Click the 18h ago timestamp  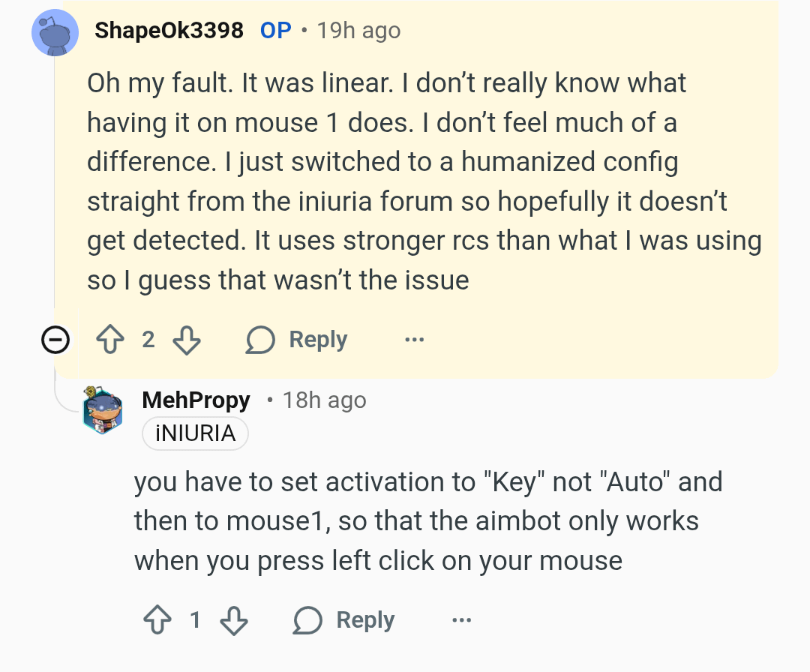pos(324,400)
